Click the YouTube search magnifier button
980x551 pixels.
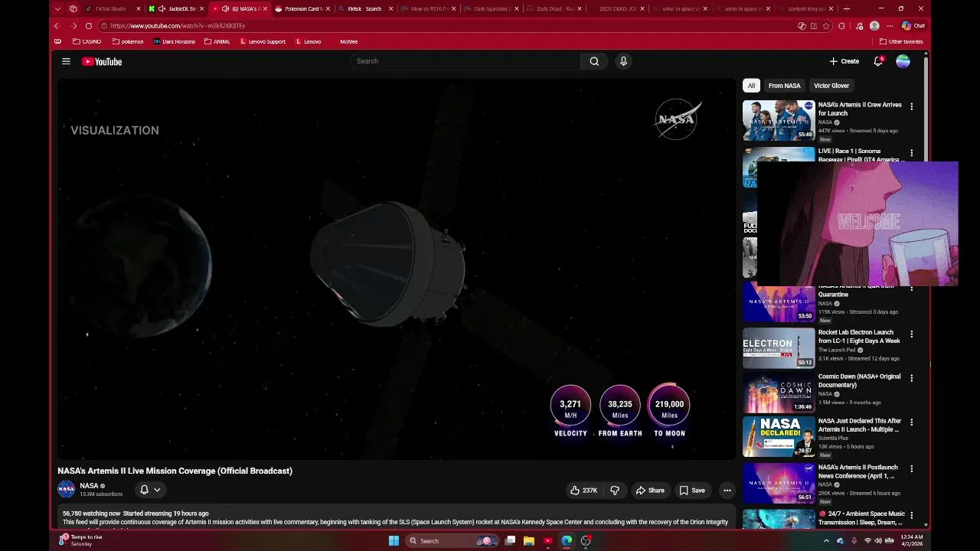[594, 61]
